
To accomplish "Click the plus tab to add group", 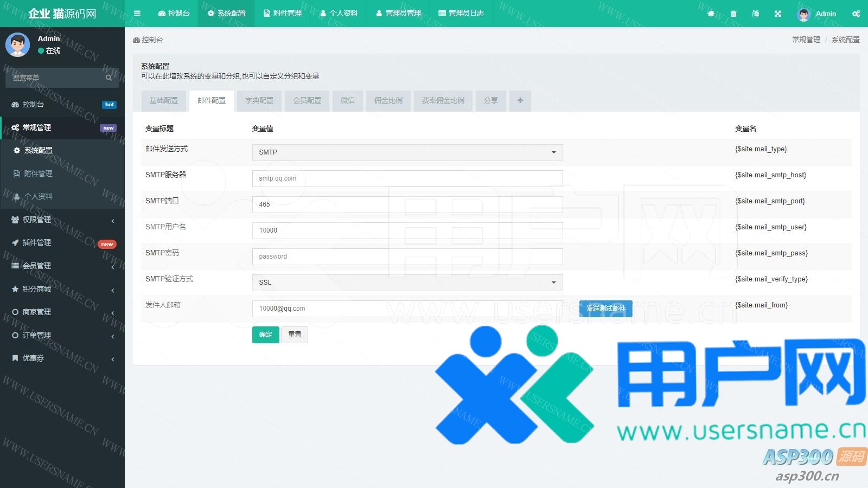I will (x=520, y=100).
